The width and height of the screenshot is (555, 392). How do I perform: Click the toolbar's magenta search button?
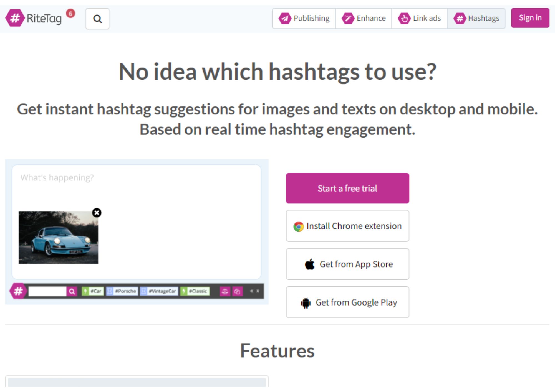click(72, 291)
